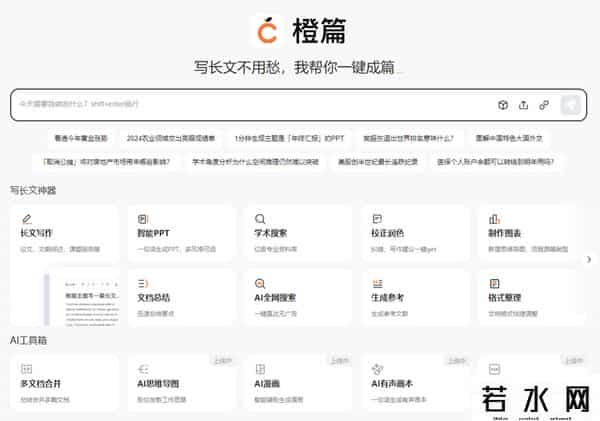600x421 pixels.
Task: Click the panel icon on the AI漫画 card
Action: coord(260,369)
